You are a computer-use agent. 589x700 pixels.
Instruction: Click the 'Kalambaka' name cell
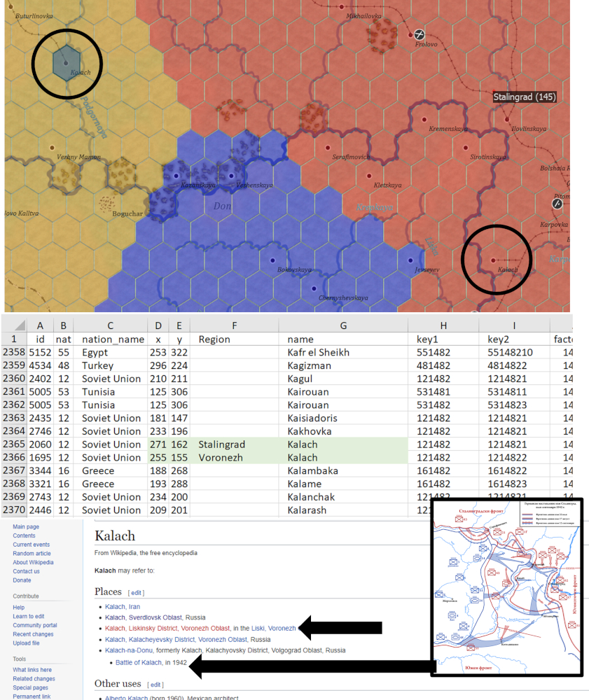(343, 470)
